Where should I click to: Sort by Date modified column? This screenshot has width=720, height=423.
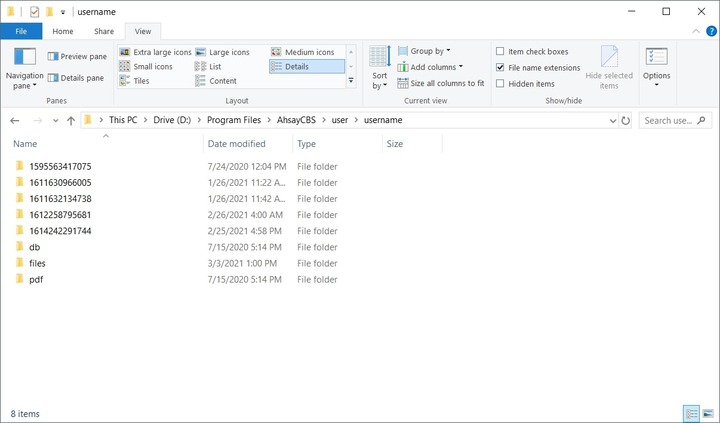(x=248, y=144)
